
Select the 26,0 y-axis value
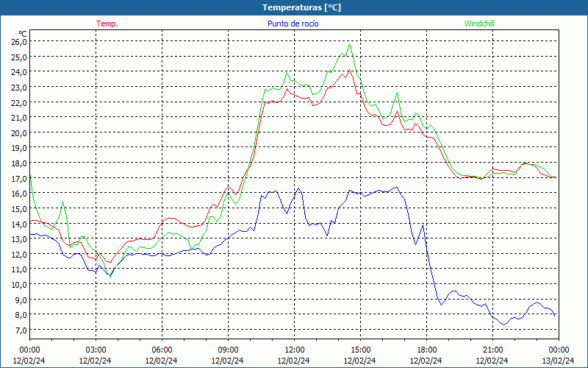[18, 41]
